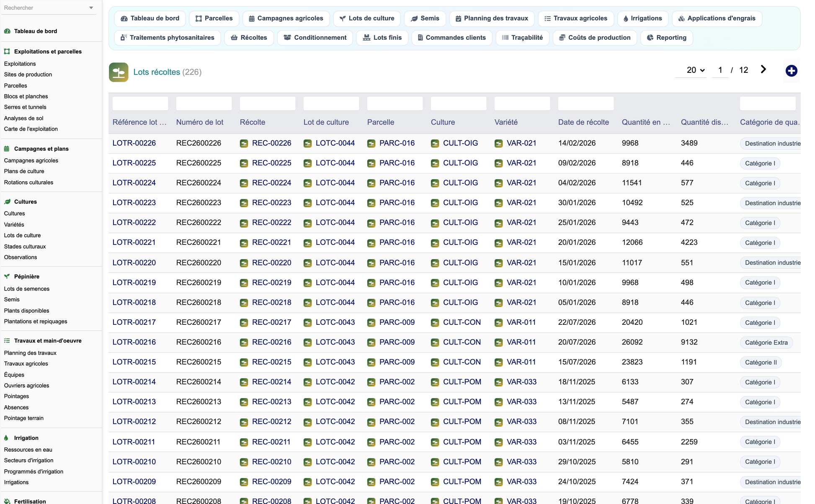Click the Tableau de bord sidebar gauge icon
The width and height of the screenshot is (815, 504).
(x=7, y=31)
